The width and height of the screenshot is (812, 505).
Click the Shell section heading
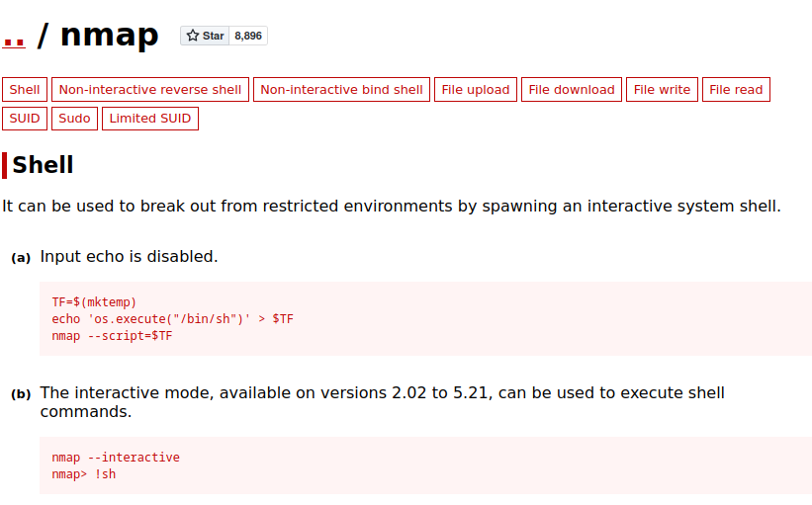coord(43,165)
